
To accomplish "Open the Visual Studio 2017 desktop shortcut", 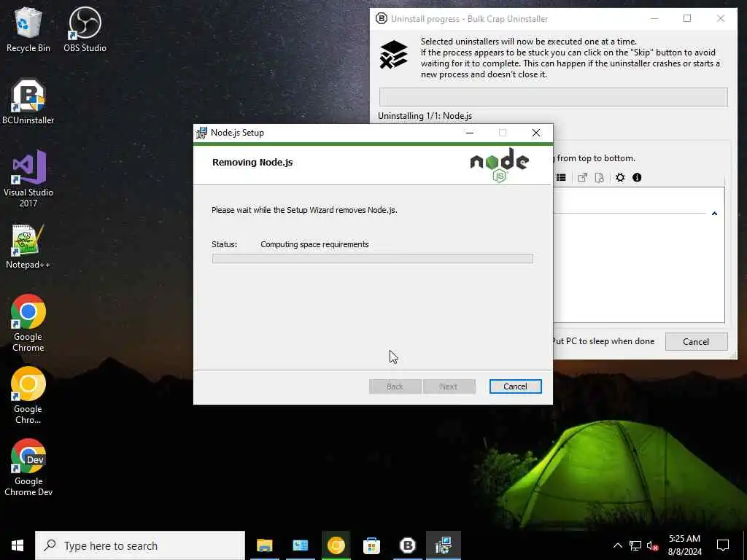I will [x=28, y=179].
